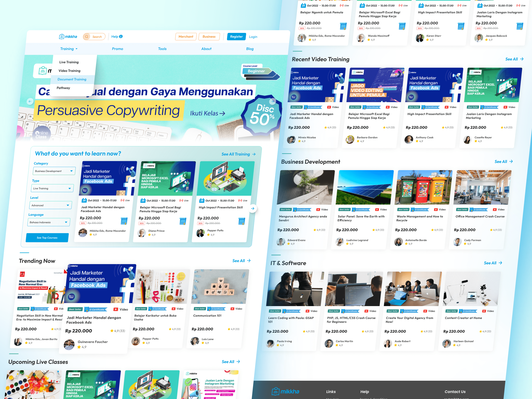The height and width of the screenshot is (399, 532).
Task: Click the Login link
Action: coord(253,37)
